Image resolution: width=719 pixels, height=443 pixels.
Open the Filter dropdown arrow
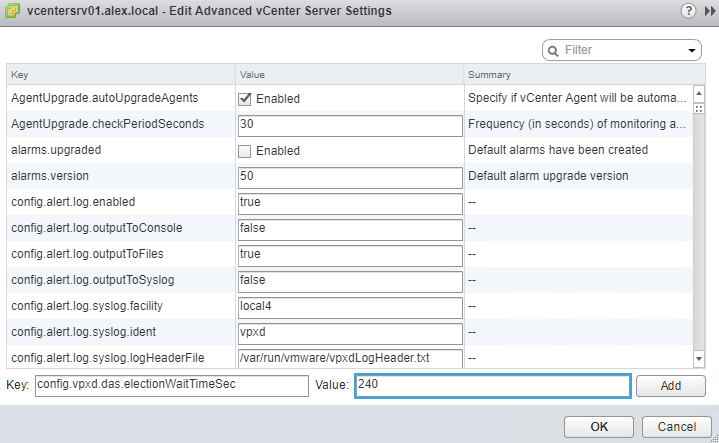693,50
